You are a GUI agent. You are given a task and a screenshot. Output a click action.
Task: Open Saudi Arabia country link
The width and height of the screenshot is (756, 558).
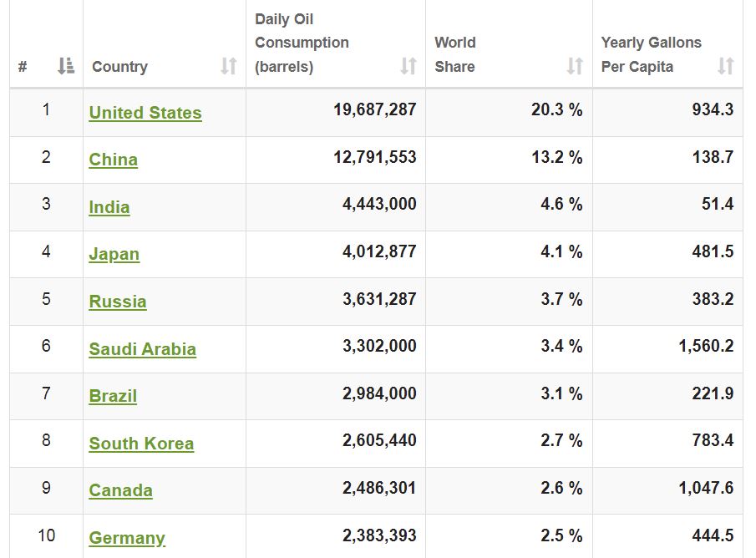pyautogui.click(x=143, y=349)
